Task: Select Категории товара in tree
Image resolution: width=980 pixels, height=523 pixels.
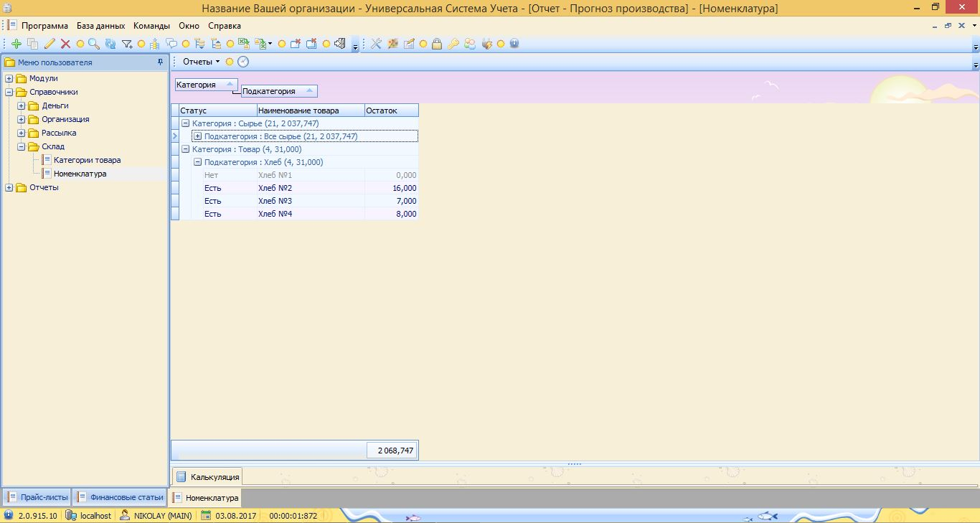Action: click(87, 160)
